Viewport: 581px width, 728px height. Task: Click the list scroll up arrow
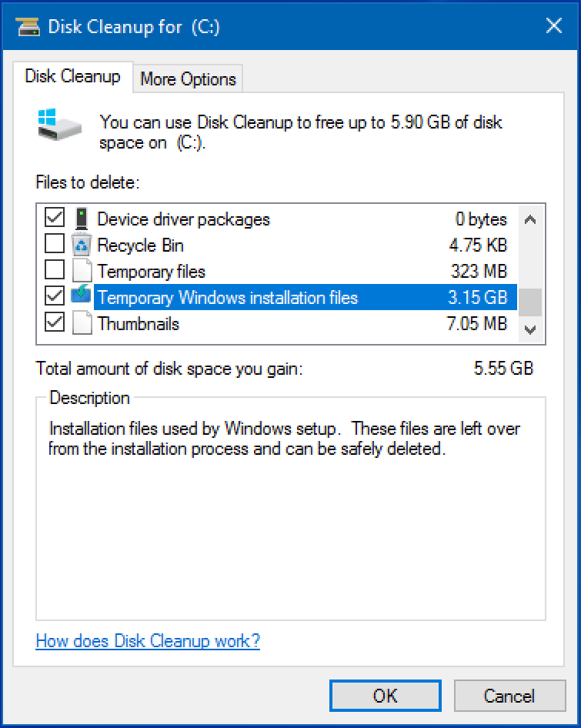point(530,219)
